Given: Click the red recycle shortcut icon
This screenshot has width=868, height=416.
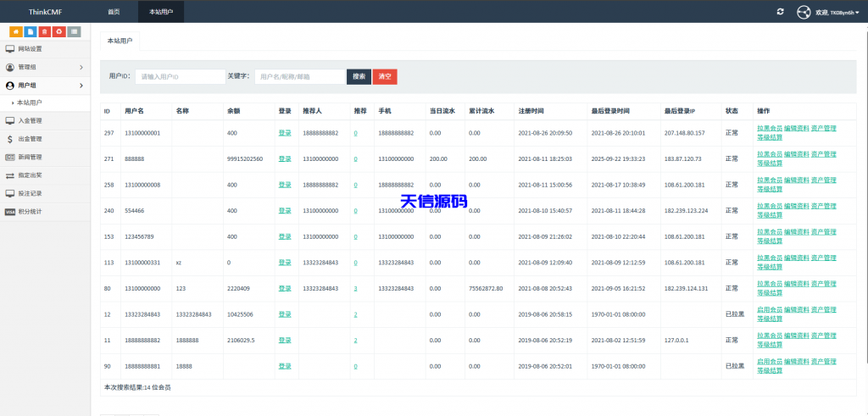Looking at the screenshot, I should 58,31.
